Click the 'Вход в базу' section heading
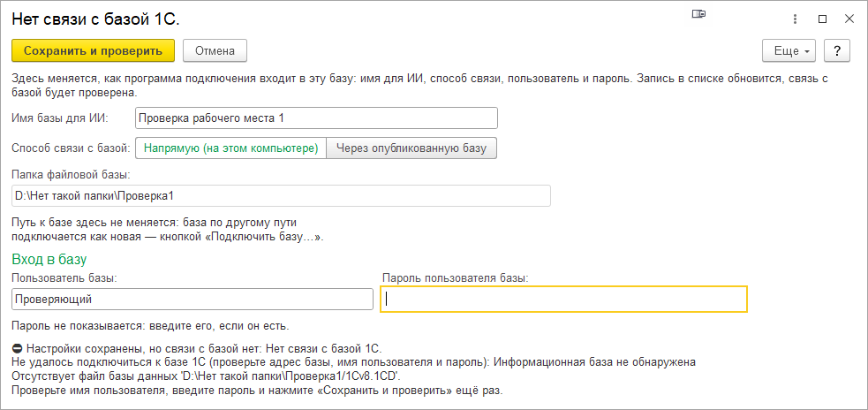Screen dimensions: 868x410 point(49,259)
